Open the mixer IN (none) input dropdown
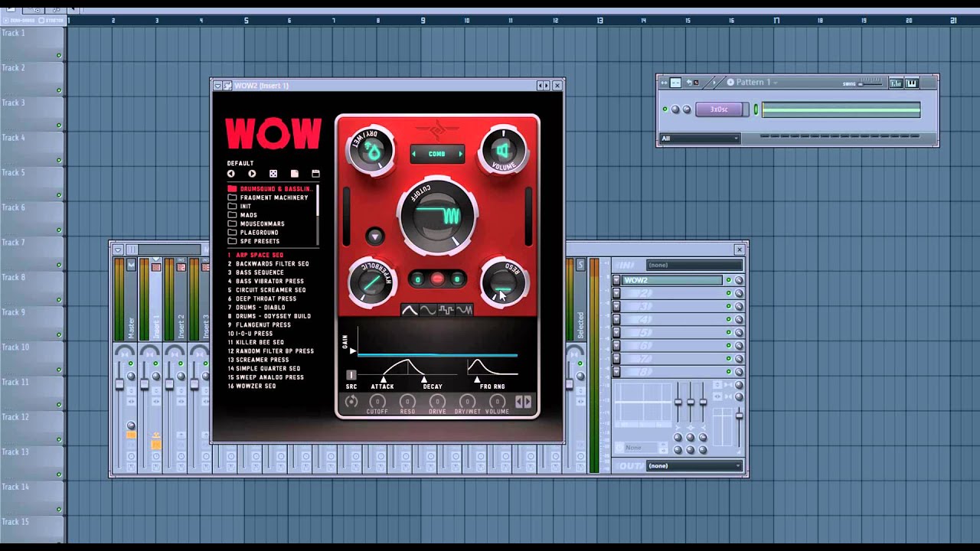The image size is (980, 551). (x=694, y=265)
